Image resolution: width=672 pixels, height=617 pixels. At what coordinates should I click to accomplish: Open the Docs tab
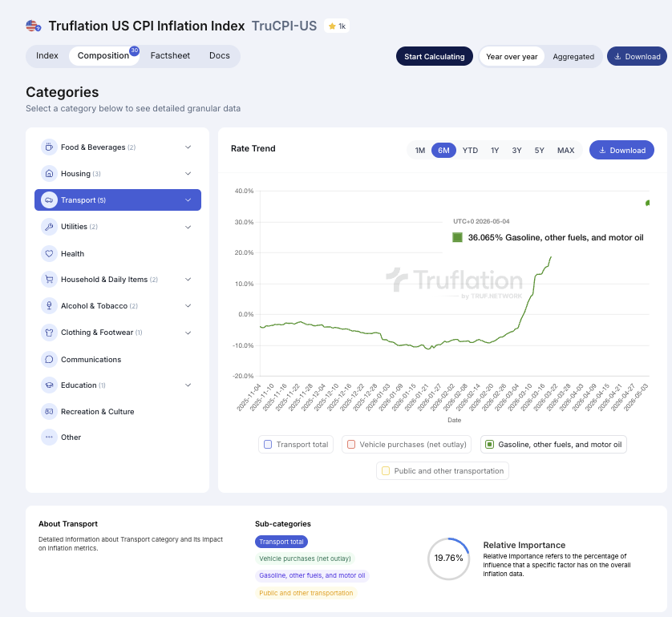[x=220, y=56]
